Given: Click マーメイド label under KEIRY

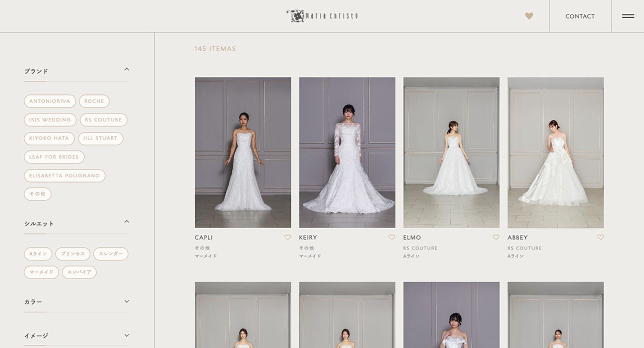Looking at the screenshot, I should click(x=310, y=256).
